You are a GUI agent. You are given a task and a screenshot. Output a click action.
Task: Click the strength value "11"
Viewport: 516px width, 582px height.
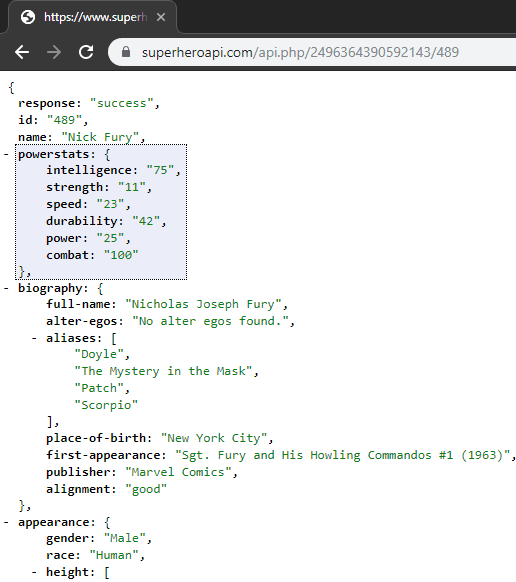(132, 187)
